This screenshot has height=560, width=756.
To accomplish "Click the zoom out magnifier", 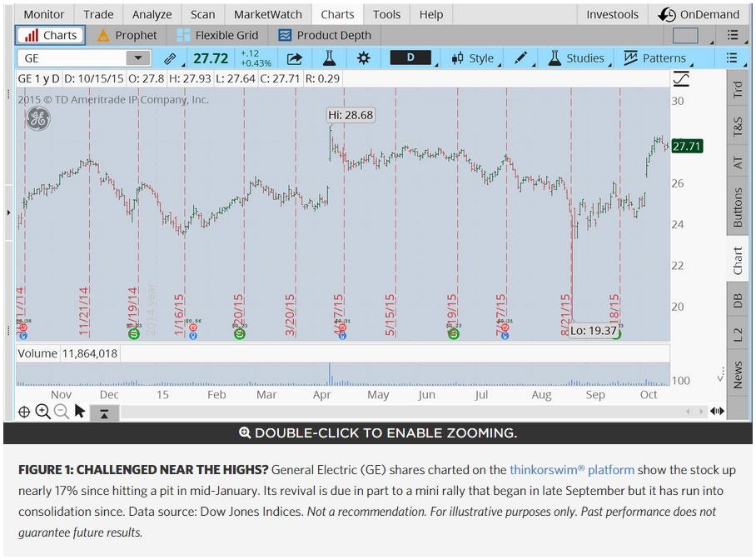I will (62, 412).
